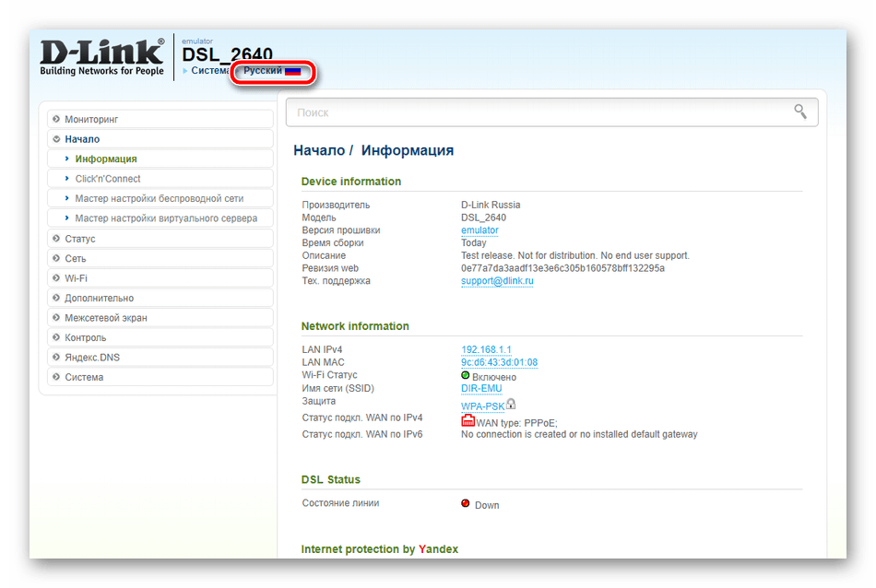Click the search magnifier icon
Viewport: 876px width, 588px height.
coord(800,112)
